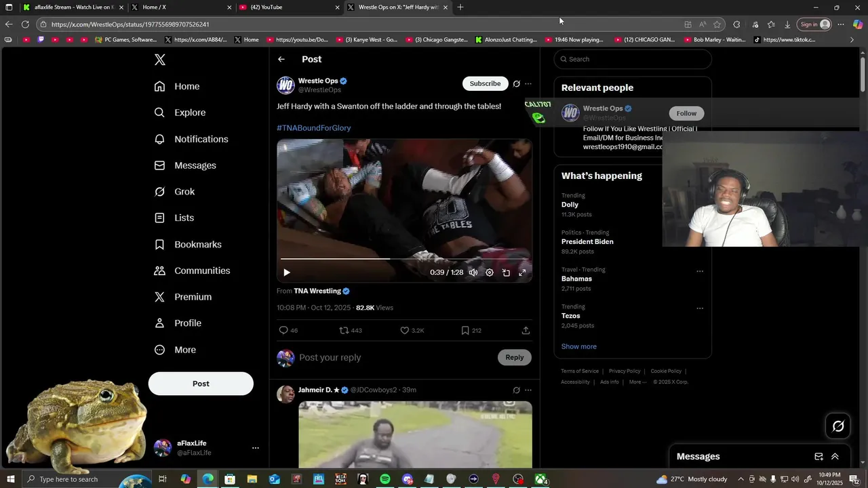Open Jahmeir D.'s GIF reply thumbnail
The height and width of the screenshot is (488, 868).
(415, 434)
